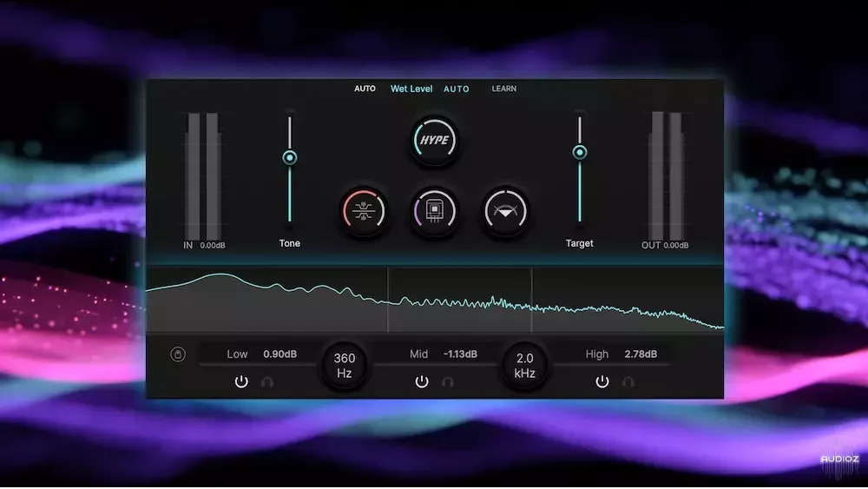The width and height of the screenshot is (868, 489).
Task: Toggle power for the Mid band
Action: coord(422,381)
